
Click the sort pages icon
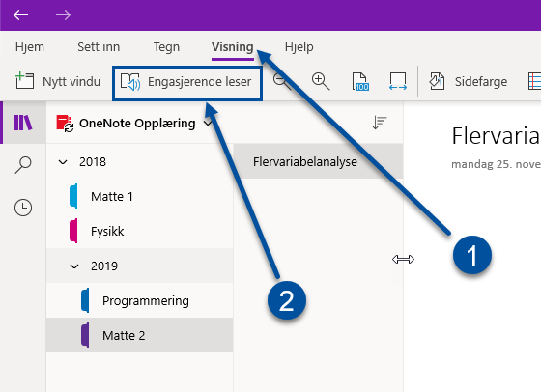(x=379, y=123)
